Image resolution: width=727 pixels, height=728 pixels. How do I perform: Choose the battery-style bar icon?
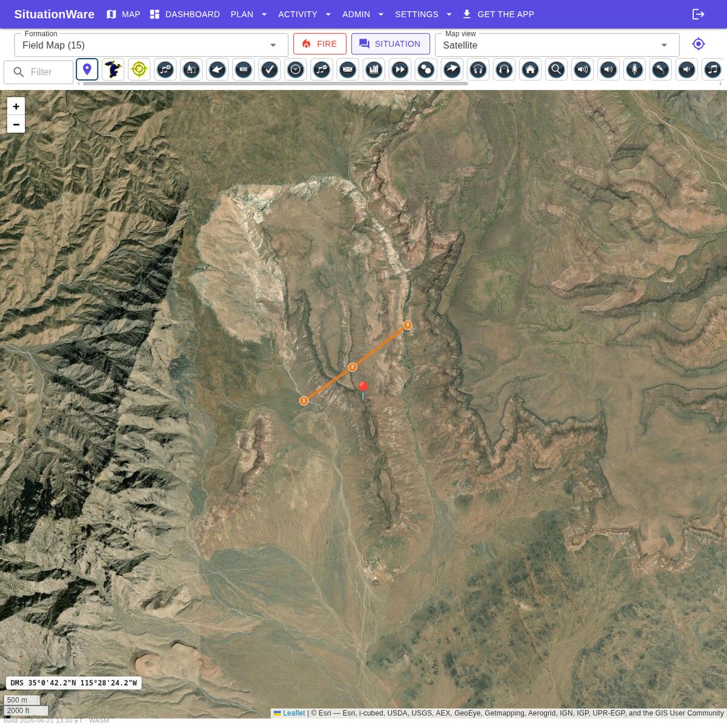click(244, 70)
